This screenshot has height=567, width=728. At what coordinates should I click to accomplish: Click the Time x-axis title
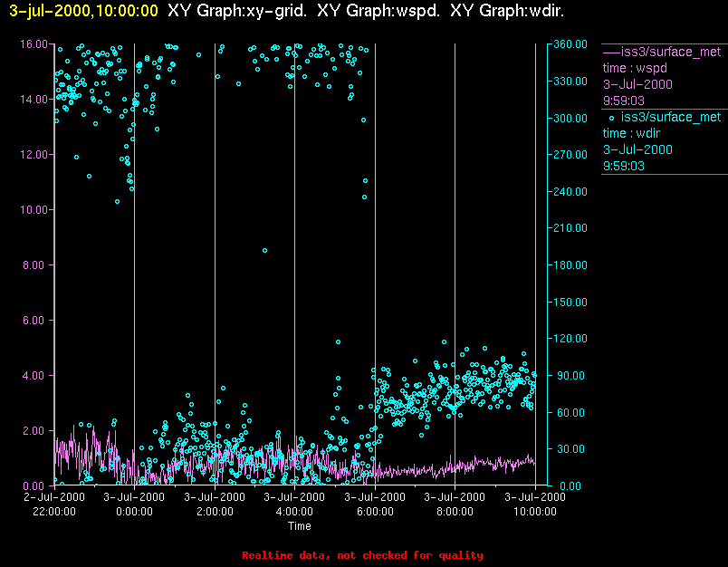pos(300,526)
